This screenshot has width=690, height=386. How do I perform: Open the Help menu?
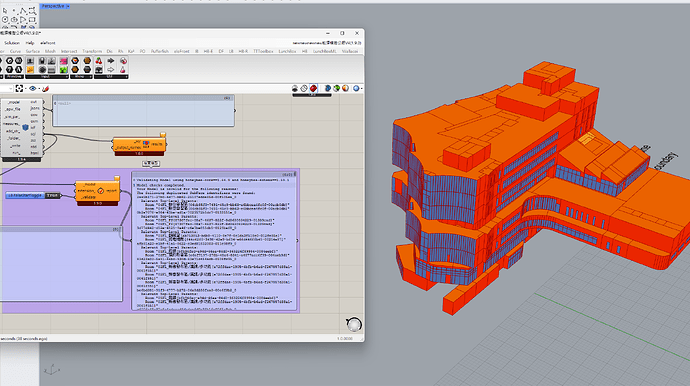[x=30, y=43]
